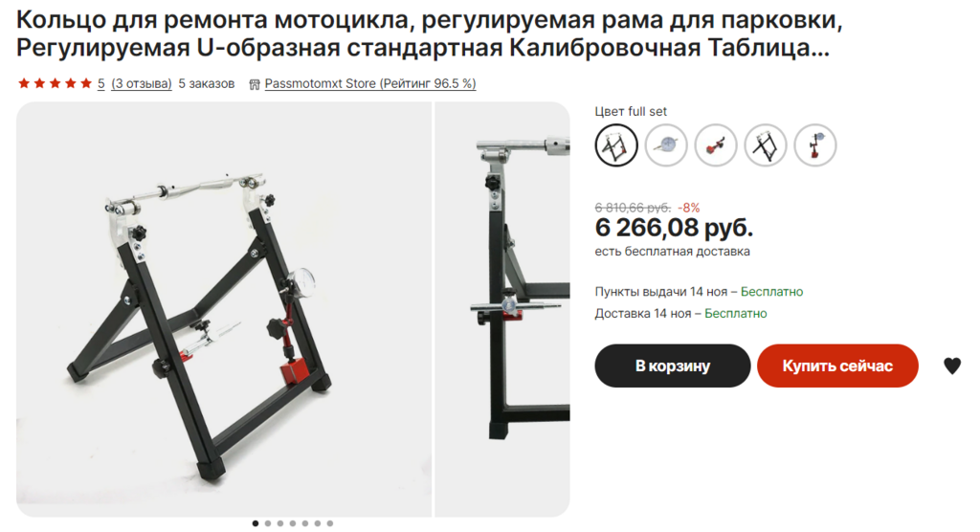Open the Passmotomxt Store seller link
Image resolution: width=980 pixels, height=532 pixels.
pyautogui.click(x=370, y=84)
